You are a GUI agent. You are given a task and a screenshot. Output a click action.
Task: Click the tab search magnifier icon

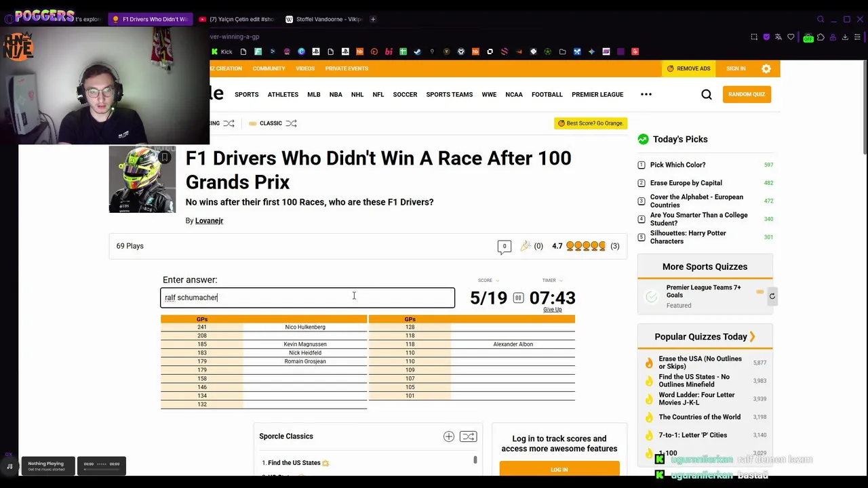tap(821, 19)
